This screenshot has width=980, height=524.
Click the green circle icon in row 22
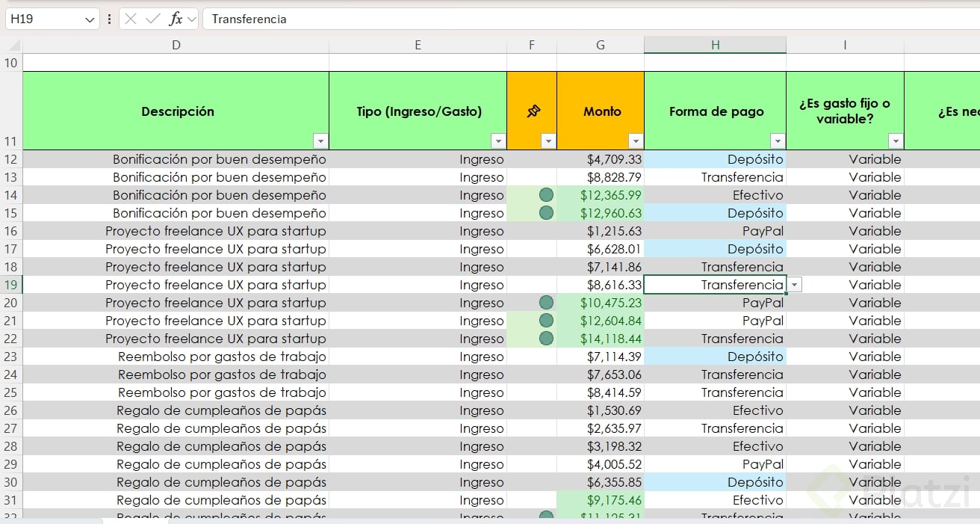point(546,339)
